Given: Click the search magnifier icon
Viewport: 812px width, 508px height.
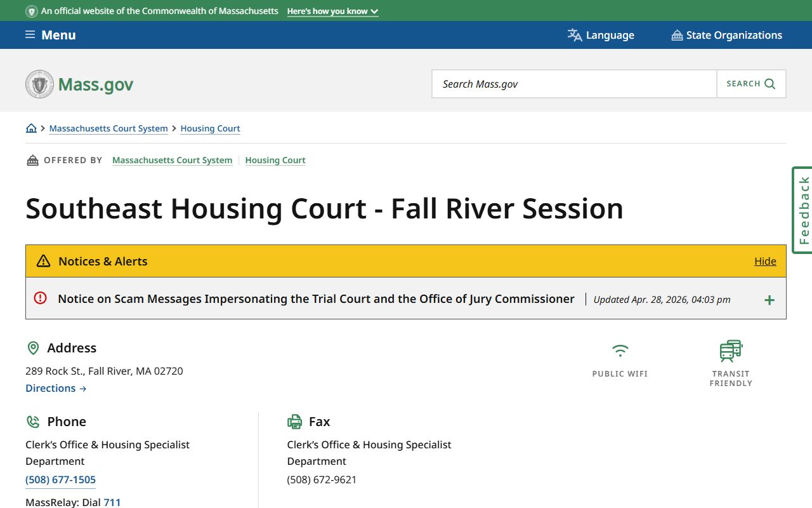Looking at the screenshot, I should (770, 84).
